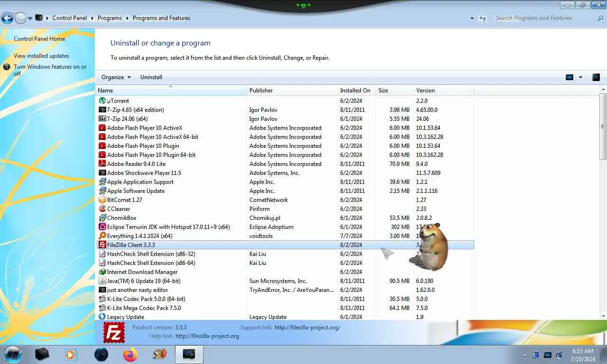Screen dimensions: 607x364
Task: Sort by the Size column header
Action: pyautogui.click(x=395, y=90)
